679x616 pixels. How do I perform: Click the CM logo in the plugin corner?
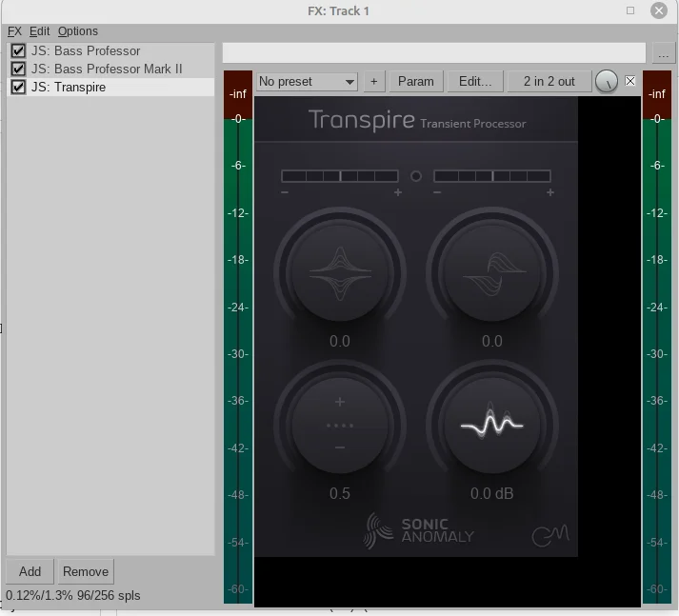pyautogui.click(x=550, y=536)
